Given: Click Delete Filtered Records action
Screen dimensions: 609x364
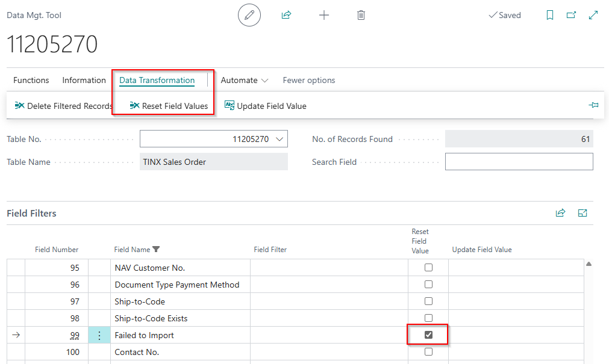Looking at the screenshot, I should click(63, 106).
